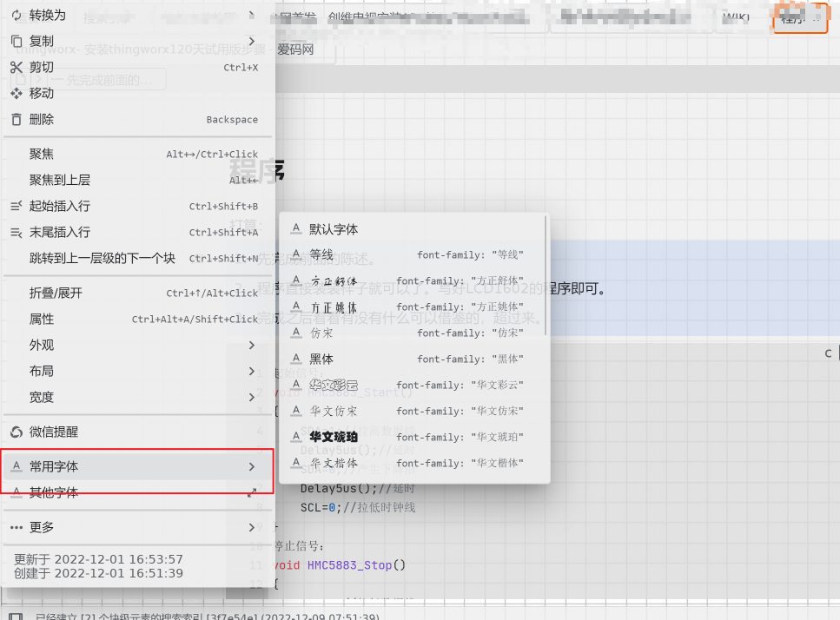Image resolution: width=840 pixels, height=620 pixels.
Task: Click the Delay5us();//延时 code line
Action: point(357,488)
